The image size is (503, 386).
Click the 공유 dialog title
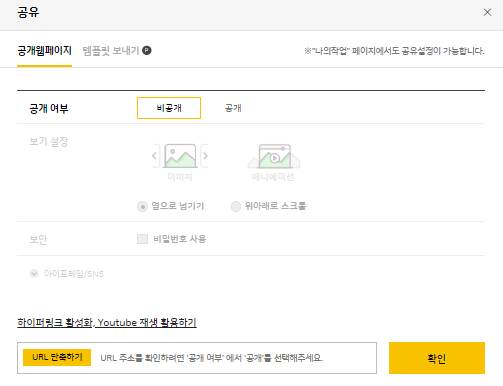tap(28, 13)
